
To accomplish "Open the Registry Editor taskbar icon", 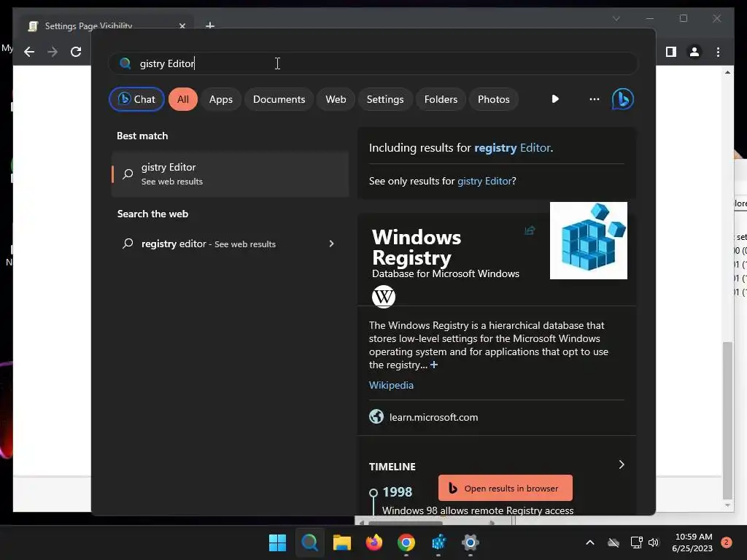I will click(438, 542).
